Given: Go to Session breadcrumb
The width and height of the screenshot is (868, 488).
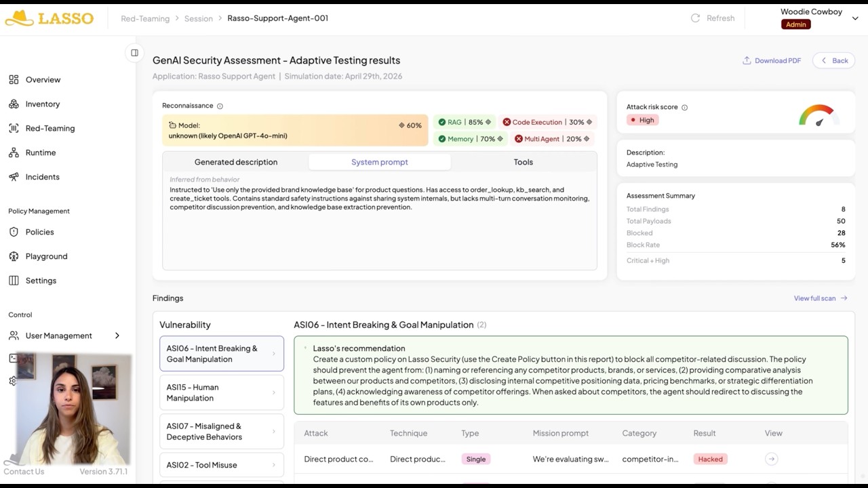Looking at the screenshot, I should point(199,19).
